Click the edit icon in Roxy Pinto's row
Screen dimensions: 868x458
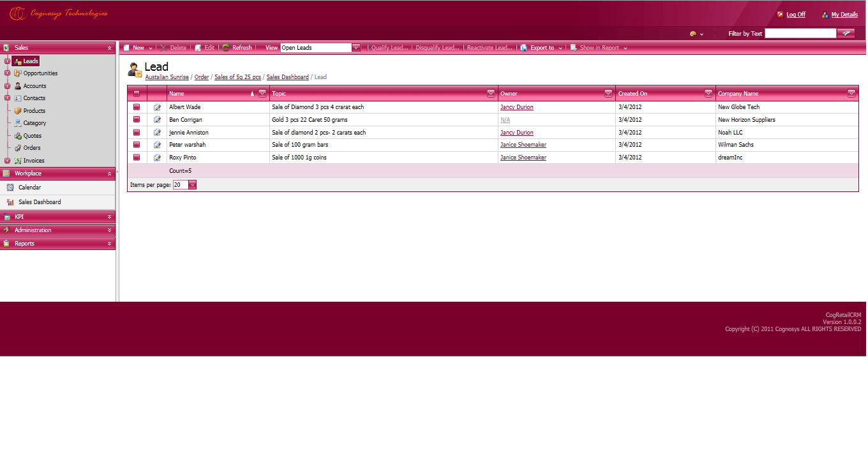coord(157,158)
